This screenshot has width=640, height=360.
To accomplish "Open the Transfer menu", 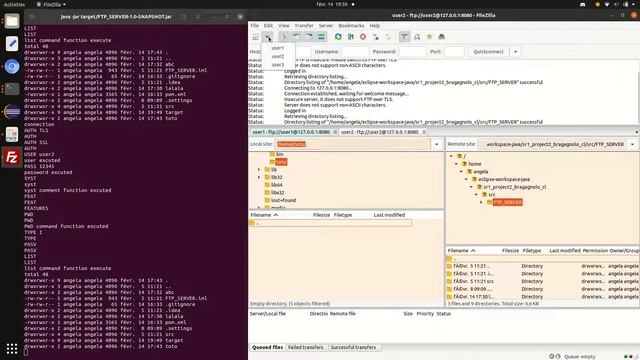I will 304,26.
